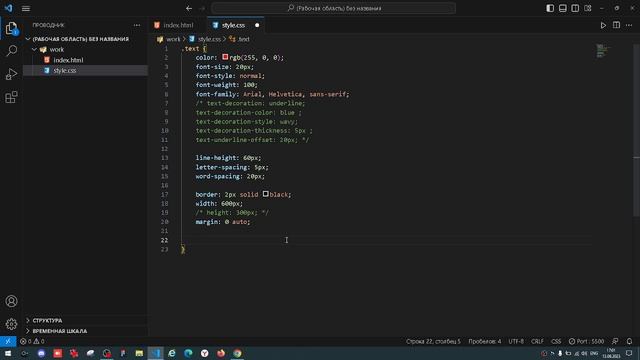Click the remote window indicator in status bar
The width and height of the screenshot is (640, 360).
(8, 341)
